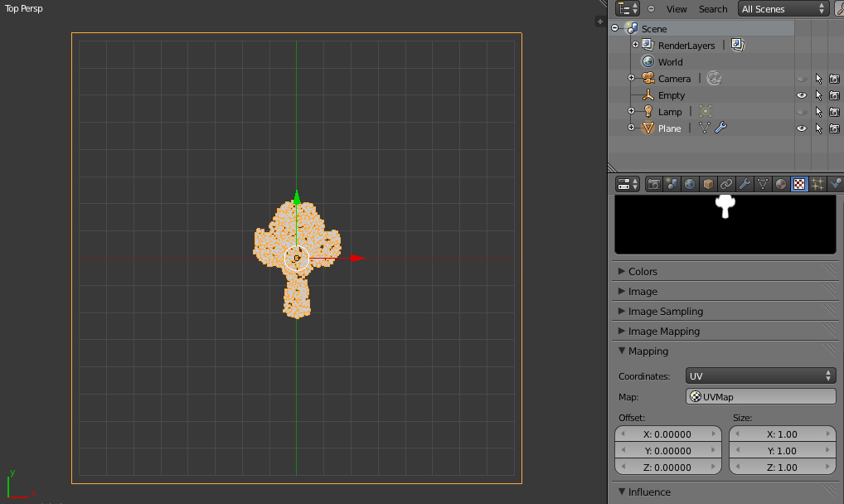Screen dimensions: 844x504
Task: Hide the Empty object in the viewport
Action: (x=802, y=95)
